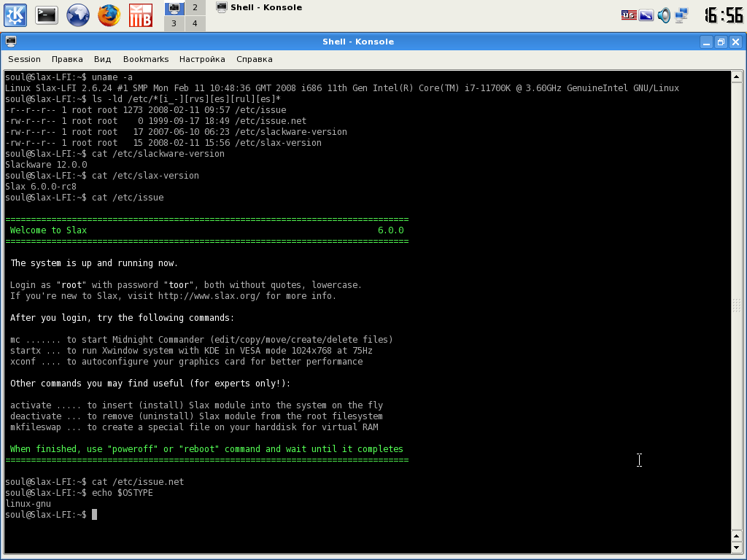This screenshot has height=560, width=747.
Task: Open the Konsole window menu icon
Action: pyautogui.click(x=11, y=42)
